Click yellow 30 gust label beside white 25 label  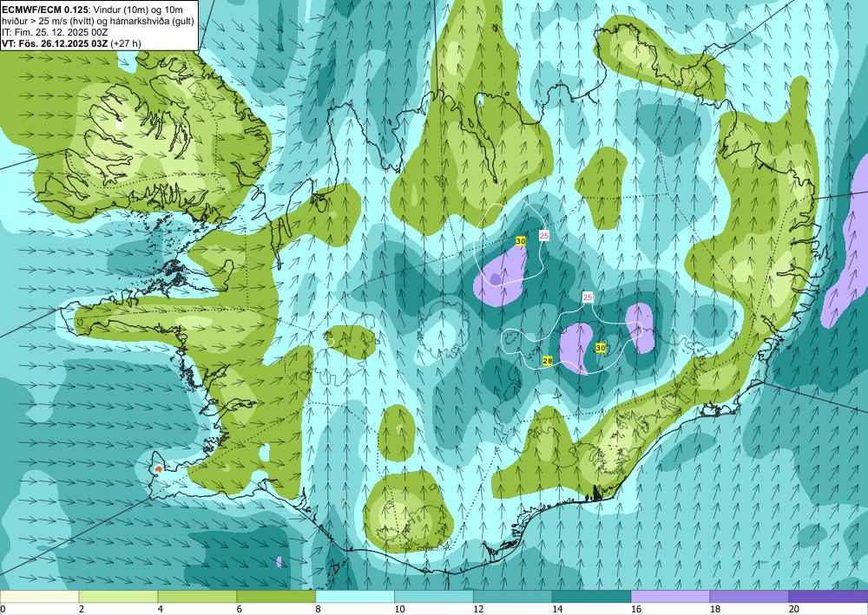pos(520,241)
